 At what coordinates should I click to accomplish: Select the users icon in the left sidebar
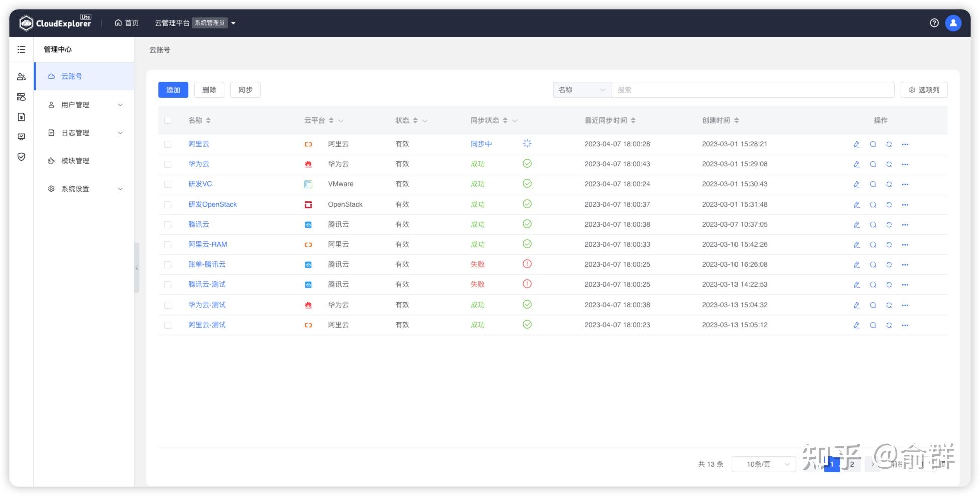tap(21, 76)
